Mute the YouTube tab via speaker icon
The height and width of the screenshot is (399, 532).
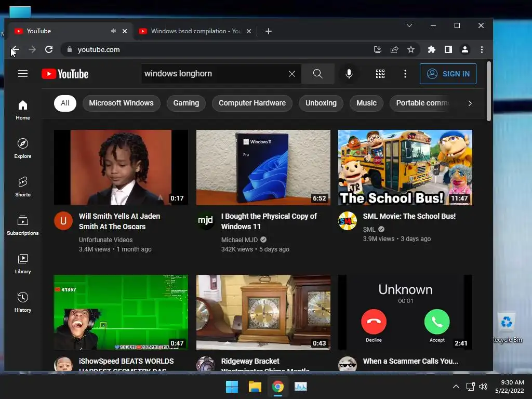tap(113, 31)
